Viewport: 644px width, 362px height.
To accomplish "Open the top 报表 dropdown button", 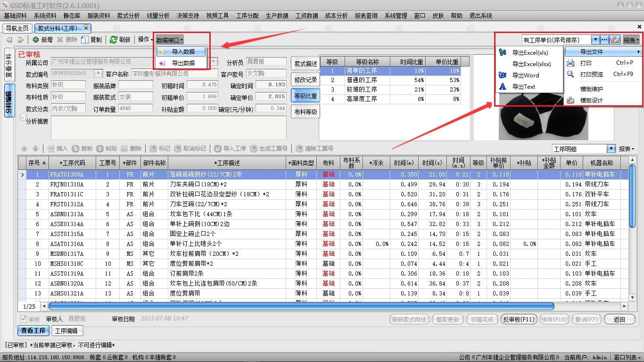I will coord(631,40).
